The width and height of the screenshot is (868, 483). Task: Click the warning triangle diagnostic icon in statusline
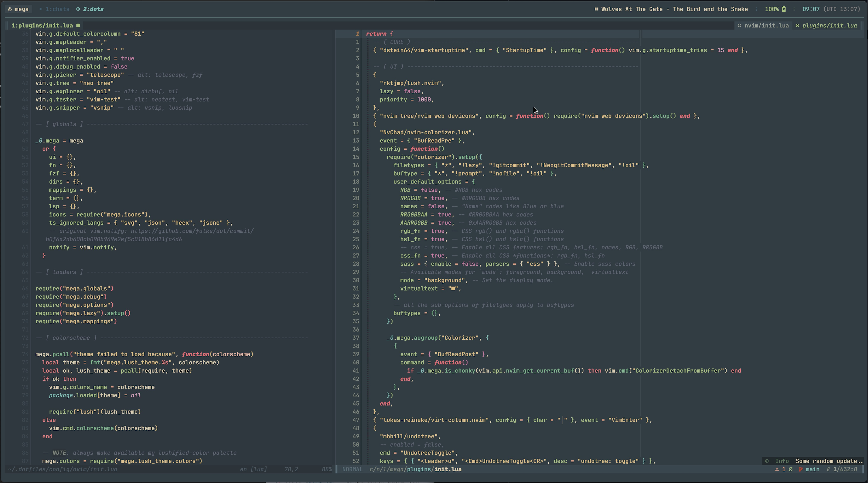[x=777, y=469]
